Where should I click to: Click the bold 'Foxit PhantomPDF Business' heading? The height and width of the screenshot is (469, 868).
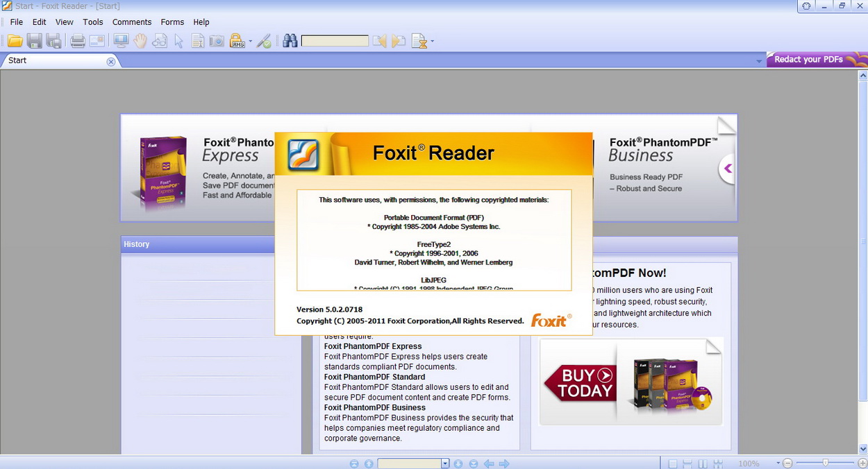click(x=375, y=408)
